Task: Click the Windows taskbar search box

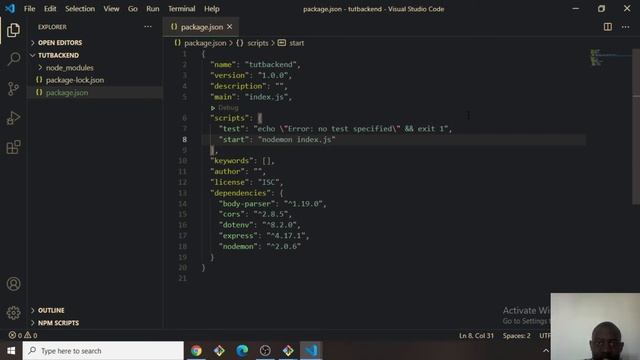Action: click(x=103, y=351)
